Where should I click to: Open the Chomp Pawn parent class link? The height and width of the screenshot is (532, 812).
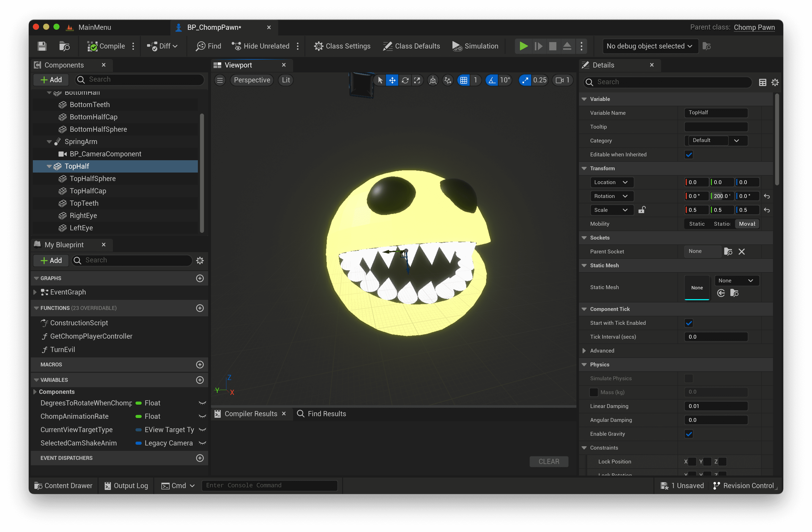(754, 27)
